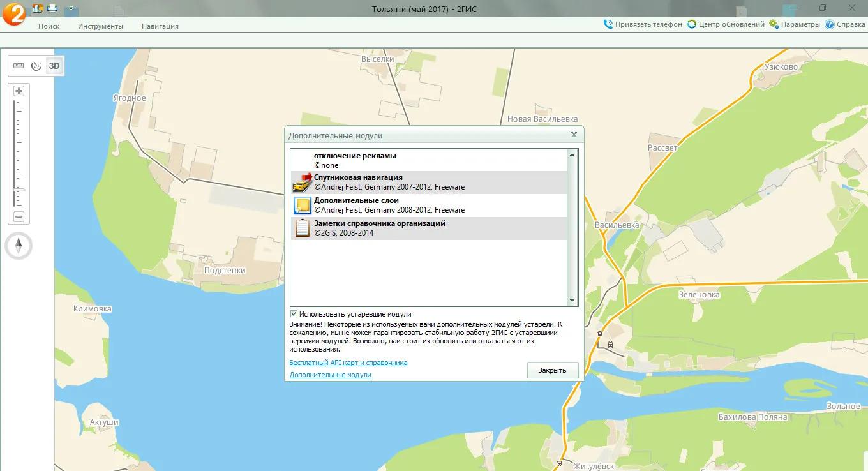Select Заметки справочника организаций module title
The height and width of the screenshot is (471, 868).
380,223
